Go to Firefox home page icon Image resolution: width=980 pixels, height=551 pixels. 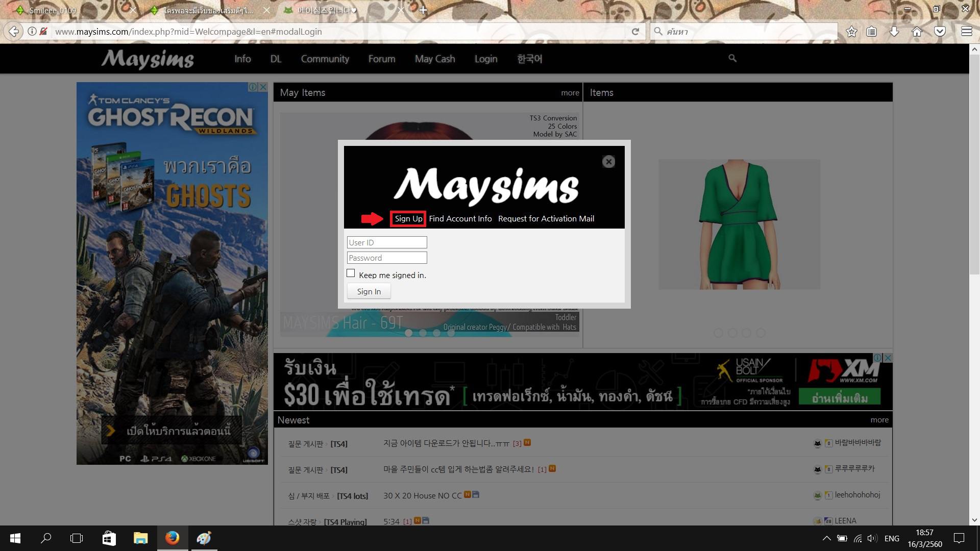[917, 32]
